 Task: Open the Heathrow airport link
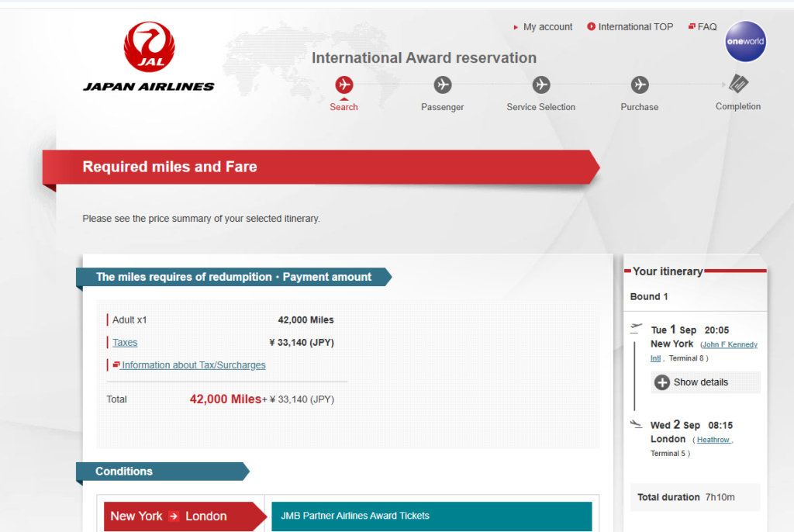pos(713,439)
